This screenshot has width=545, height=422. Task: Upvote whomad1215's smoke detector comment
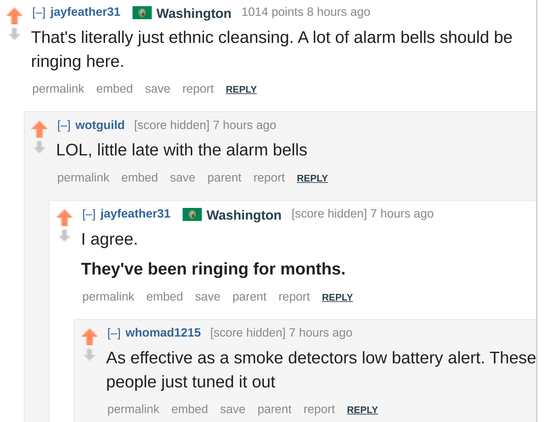coord(89,336)
